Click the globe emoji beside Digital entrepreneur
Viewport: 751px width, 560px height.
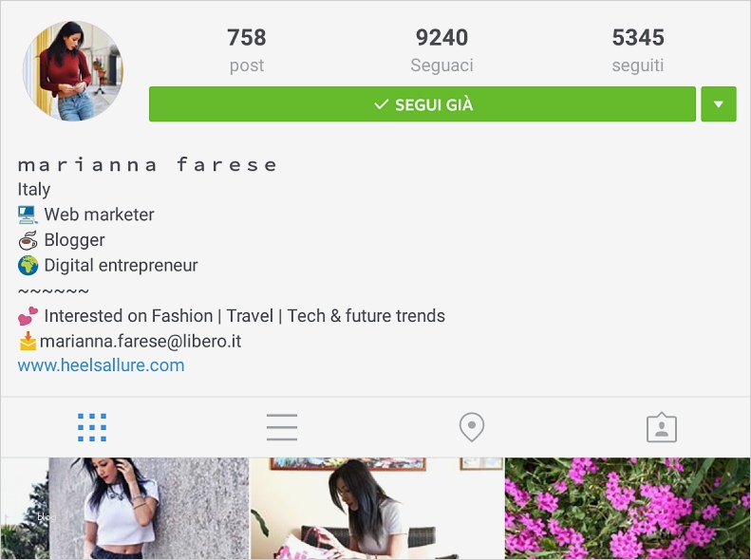[28, 266]
